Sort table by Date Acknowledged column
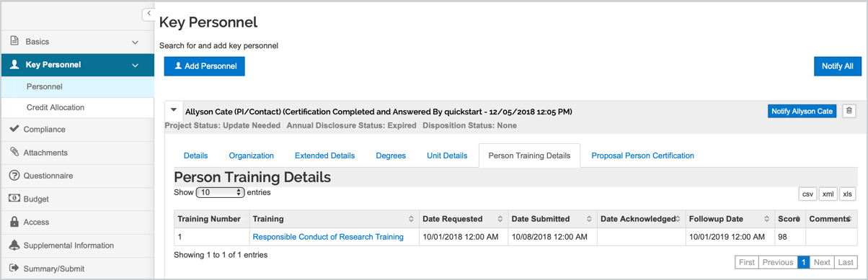This screenshot has height=280, width=868. click(x=641, y=219)
